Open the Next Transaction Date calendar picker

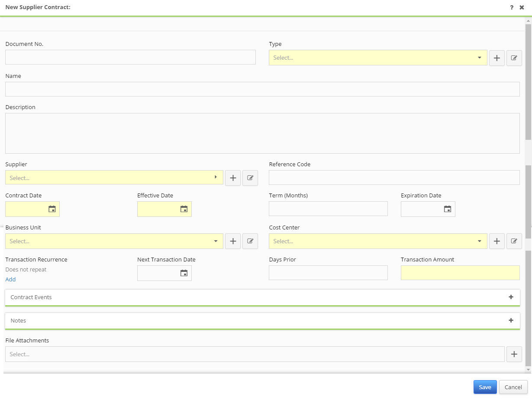point(184,273)
